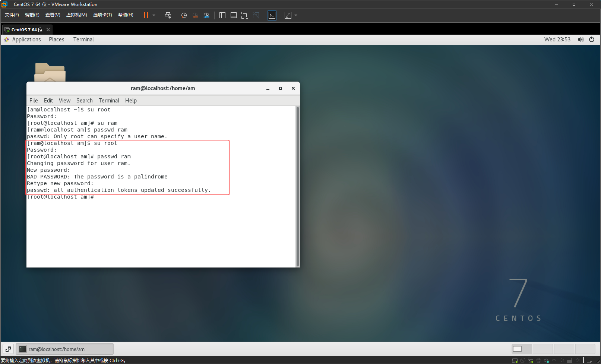Open the home folder desktop icon
Screen dimensions: 601x364
50,72
